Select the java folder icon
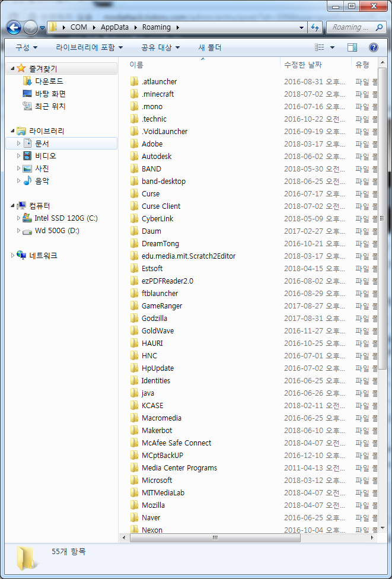The image size is (392, 579). 135,393
